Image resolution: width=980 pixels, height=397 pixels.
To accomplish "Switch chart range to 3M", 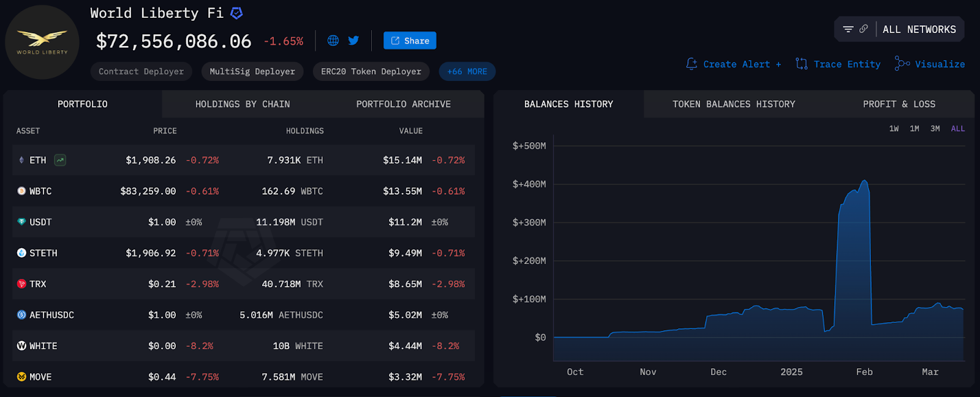I will [935, 129].
